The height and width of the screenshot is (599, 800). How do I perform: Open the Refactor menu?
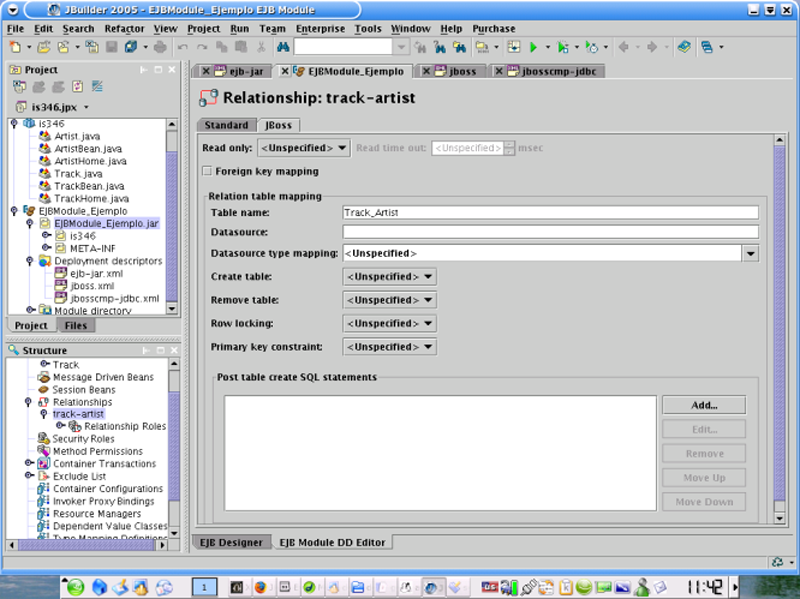coord(124,29)
